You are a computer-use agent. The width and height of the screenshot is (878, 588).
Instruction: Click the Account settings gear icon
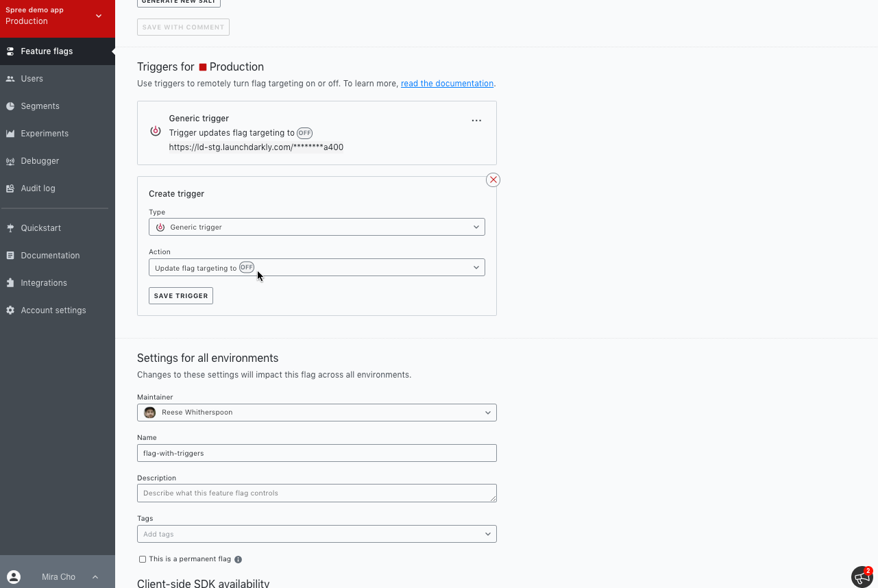coord(10,310)
